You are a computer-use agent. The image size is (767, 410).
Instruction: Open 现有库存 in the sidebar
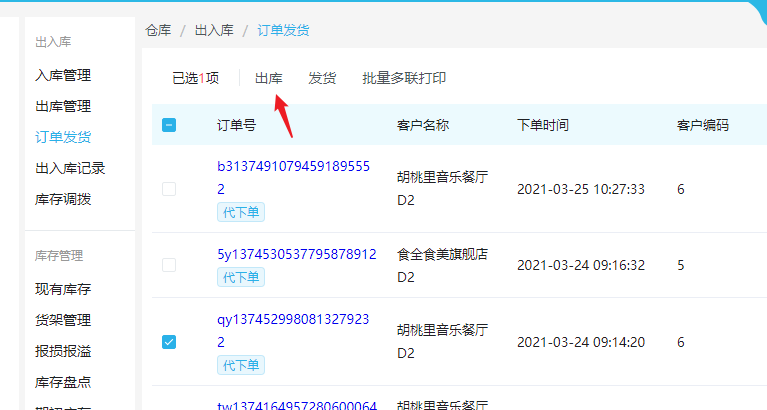[63, 289]
